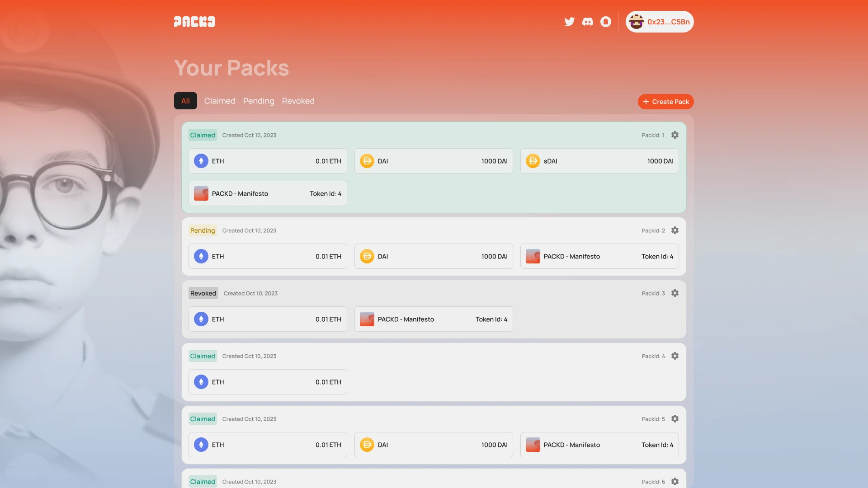
Task: Click the PACKD Manifesto NFT thumbnail in Pack 3
Action: coord(366,319)
